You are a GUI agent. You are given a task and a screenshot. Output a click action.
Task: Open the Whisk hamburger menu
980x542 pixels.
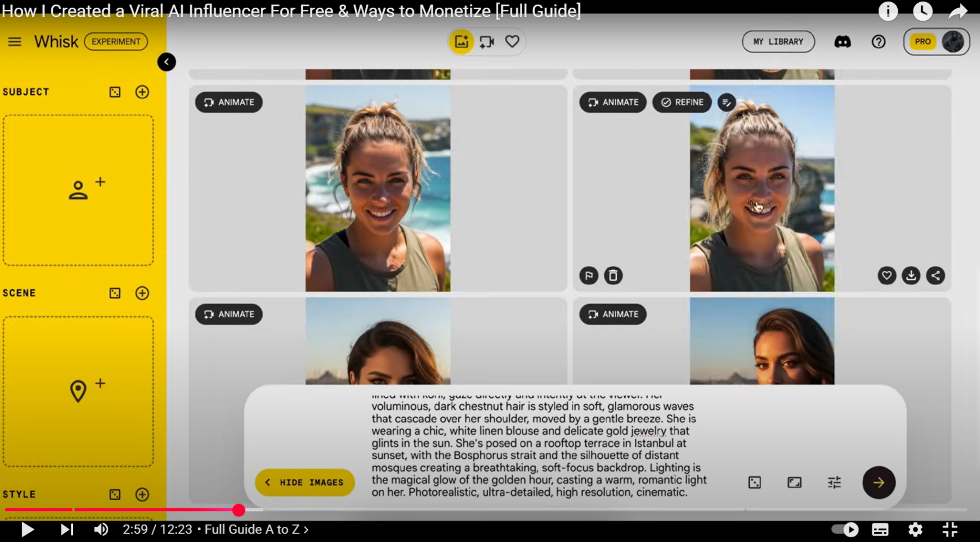point(15,42)
